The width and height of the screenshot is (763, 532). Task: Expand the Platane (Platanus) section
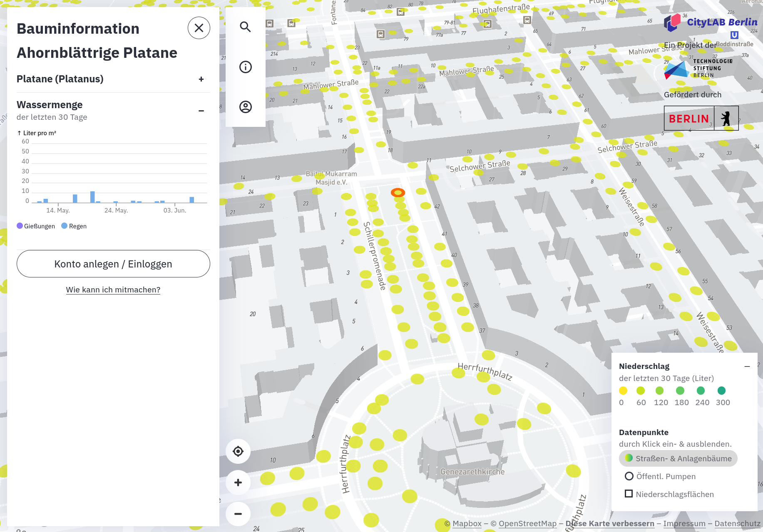click(201, 79)
